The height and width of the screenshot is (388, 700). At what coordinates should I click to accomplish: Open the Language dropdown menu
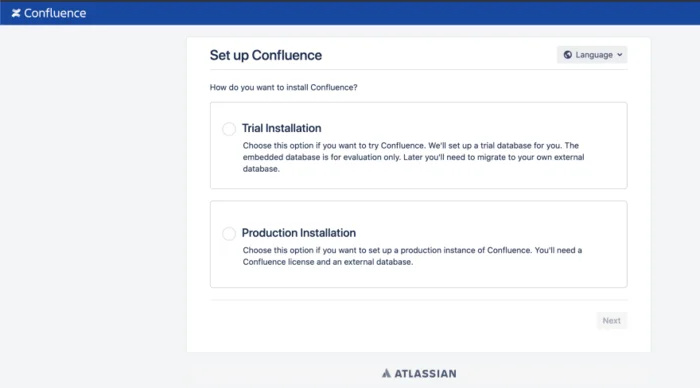coord(592,55)
